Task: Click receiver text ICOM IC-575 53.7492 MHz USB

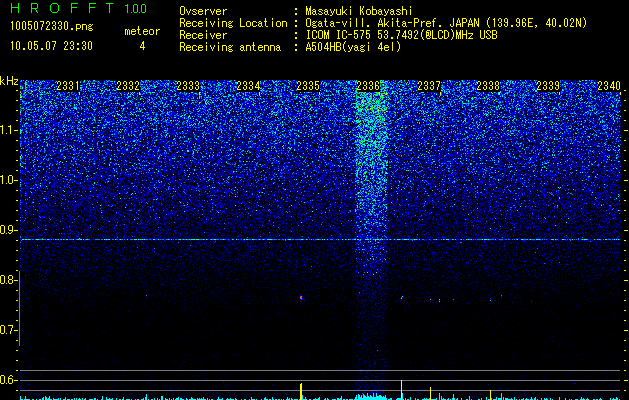Action: (x=401, y=35)
